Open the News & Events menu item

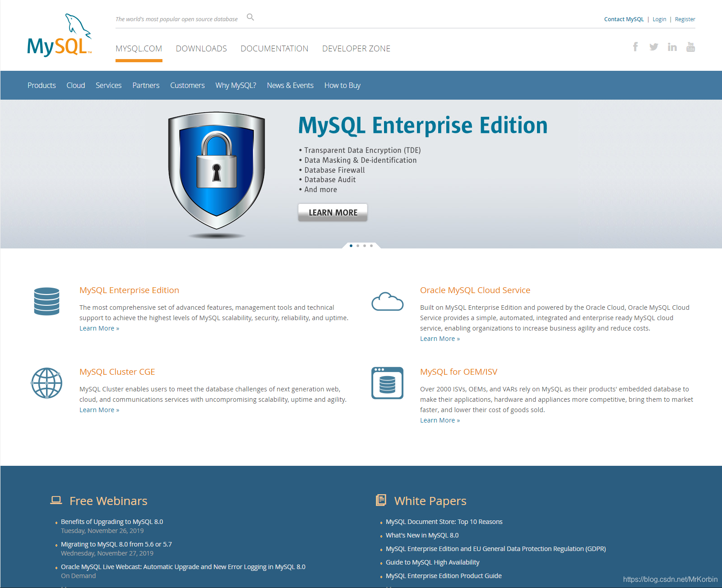(290, 85)
